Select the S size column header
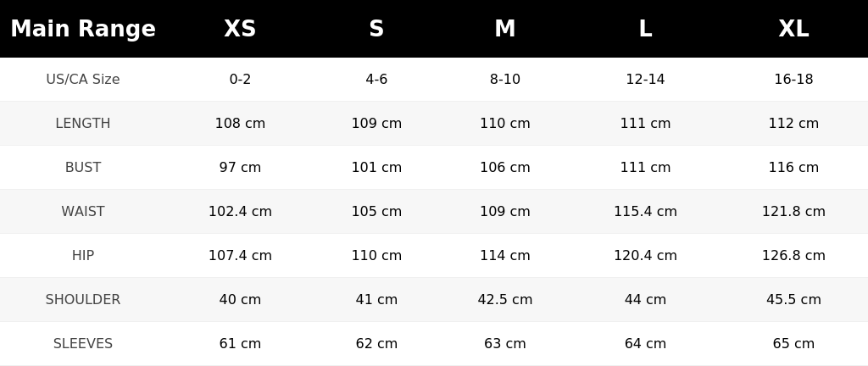The height and width of the screenshot is (366, 868). tap(376, 29)
